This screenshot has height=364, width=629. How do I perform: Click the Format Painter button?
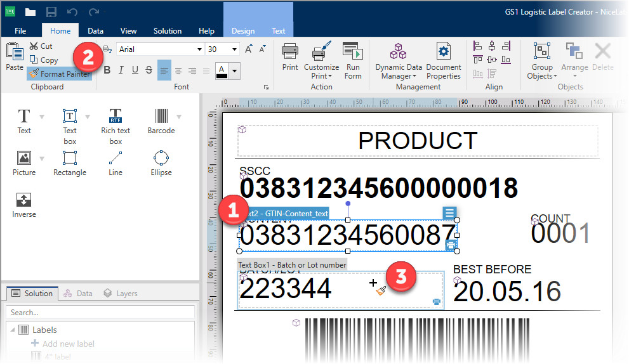[x=60, y=74]
